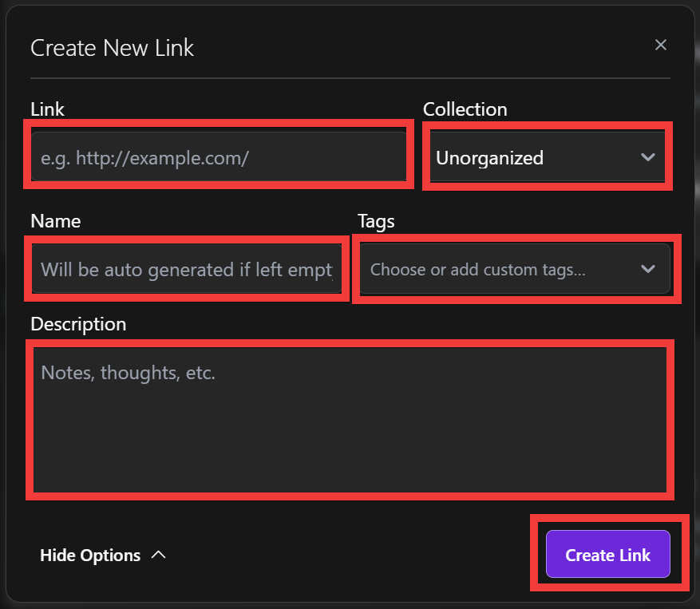
Task: Click the chevron in the Collection dropdown
Action: click(647, 157)
